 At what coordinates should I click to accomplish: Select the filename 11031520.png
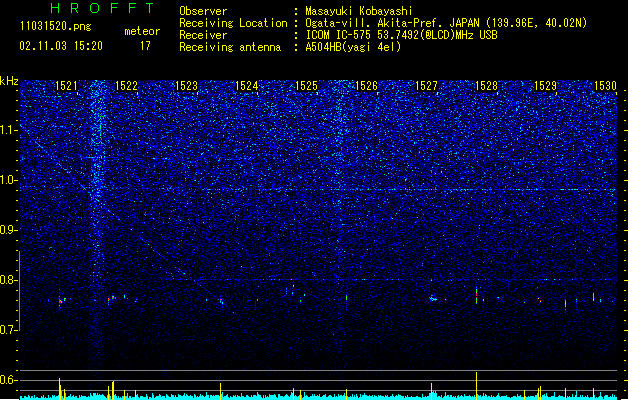[x=56, y=26]
